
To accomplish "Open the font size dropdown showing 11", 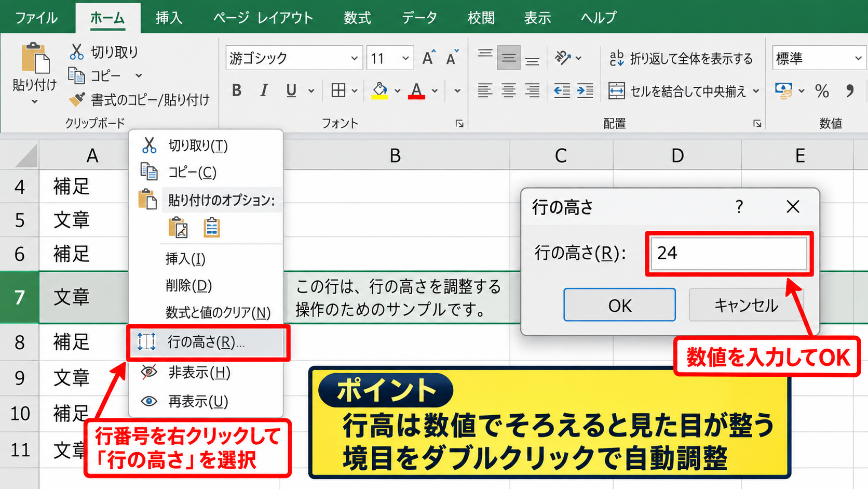I will pos(405,58).
